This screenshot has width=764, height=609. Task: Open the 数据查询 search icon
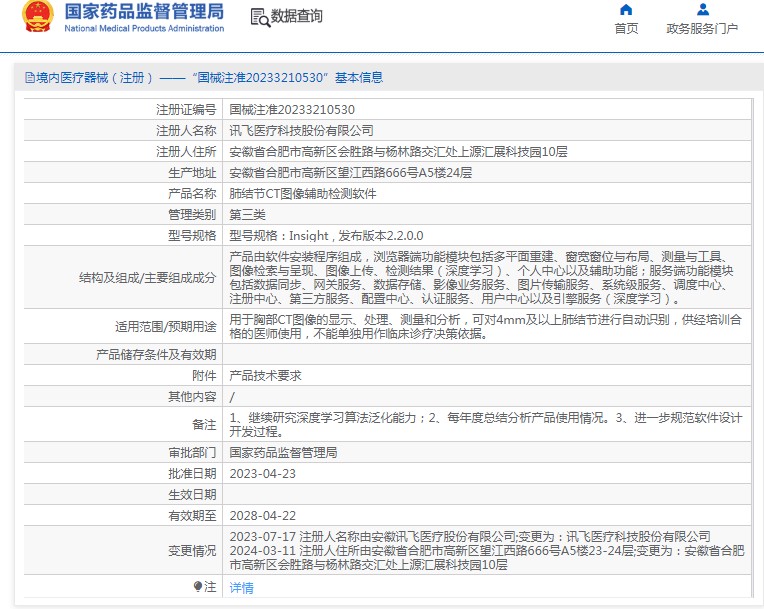pyautogui.click(x=260, y=18)
